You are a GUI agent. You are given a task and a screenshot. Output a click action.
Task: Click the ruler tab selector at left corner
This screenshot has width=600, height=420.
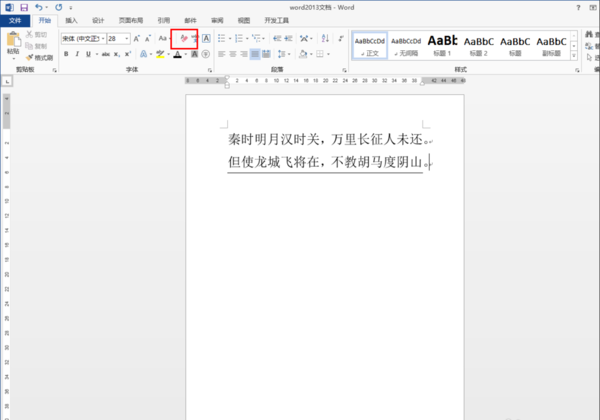point(7,81)
